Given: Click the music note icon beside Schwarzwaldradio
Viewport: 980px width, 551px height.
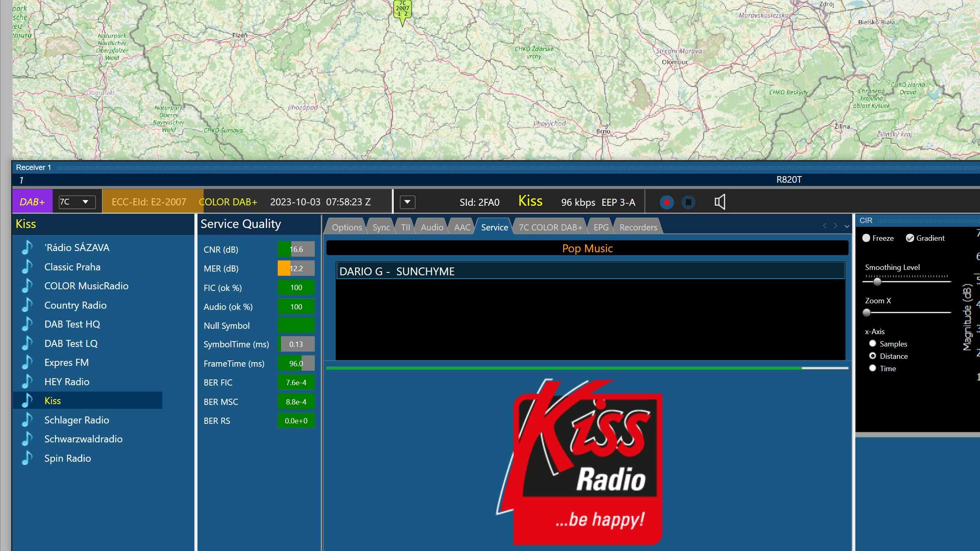Looking at the screenshot, I should 27,439.
